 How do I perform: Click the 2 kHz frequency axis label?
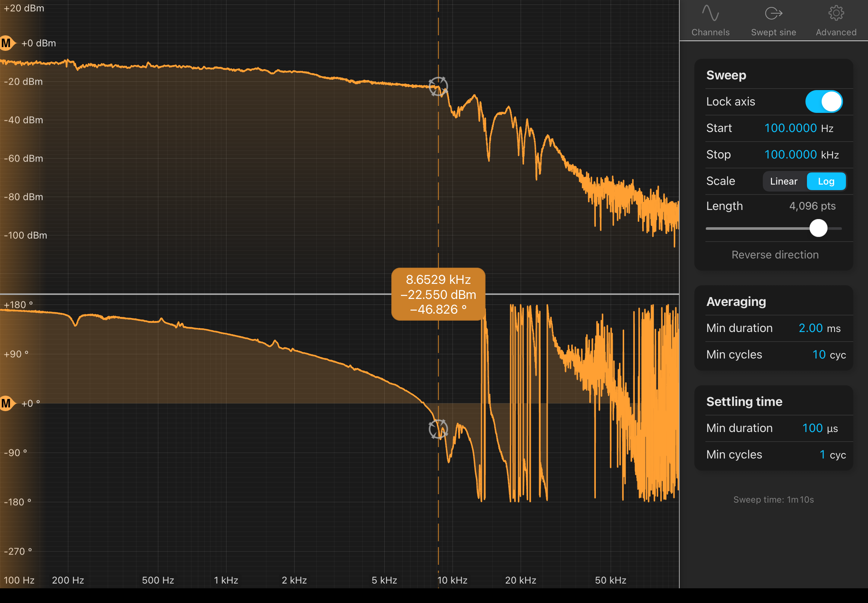pyautogui.click(x=294, y=580)
